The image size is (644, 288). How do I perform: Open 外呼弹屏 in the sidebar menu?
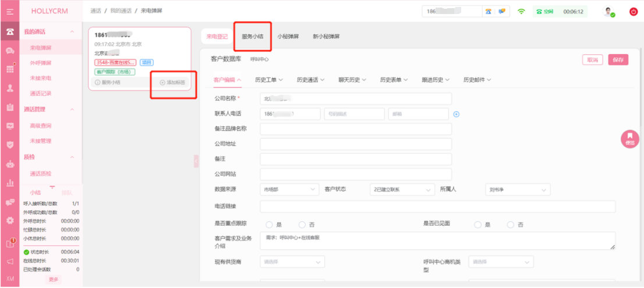(41, 63)
